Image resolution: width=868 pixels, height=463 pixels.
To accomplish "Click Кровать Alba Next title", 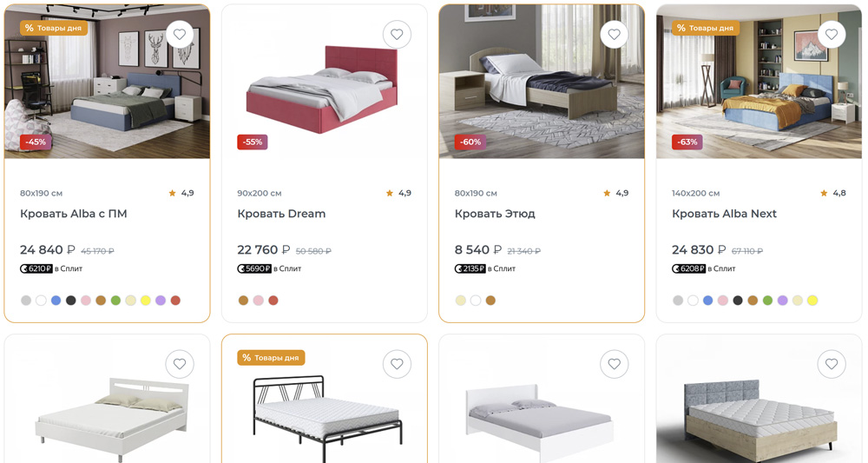I will 724,214.
